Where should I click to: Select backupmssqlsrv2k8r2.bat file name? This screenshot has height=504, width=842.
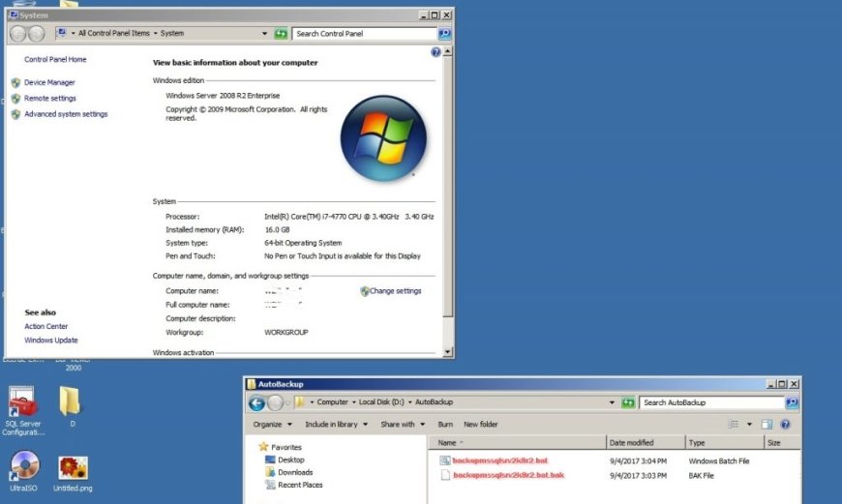(500, 460)
